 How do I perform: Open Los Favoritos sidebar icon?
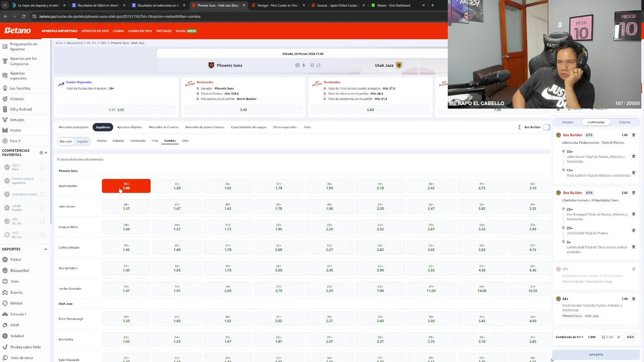click(5, 88)
